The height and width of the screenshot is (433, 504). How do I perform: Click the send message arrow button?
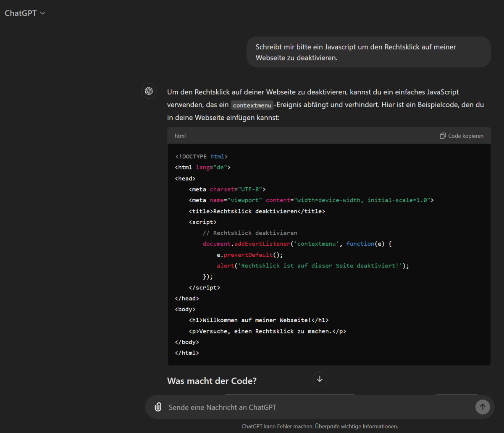[x=483, y=407]
